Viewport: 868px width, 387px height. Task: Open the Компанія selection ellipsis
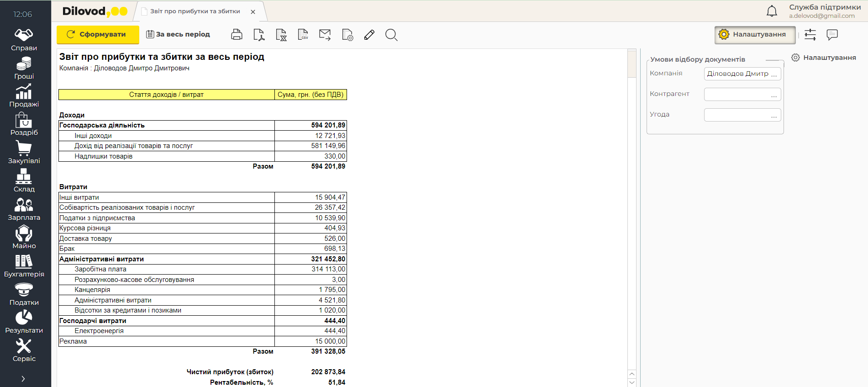pos(774,74)
